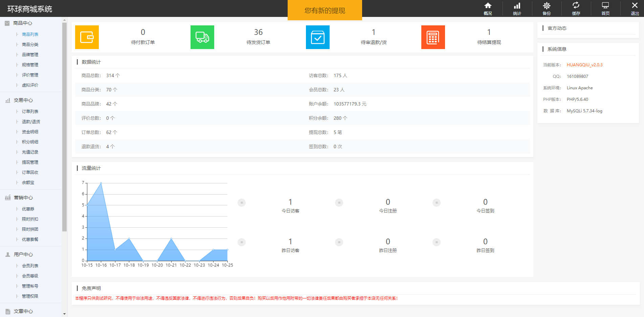Open 会员列表 in sidebar
The width and height of the screenshot is (644, 317).
click(30, 266)
